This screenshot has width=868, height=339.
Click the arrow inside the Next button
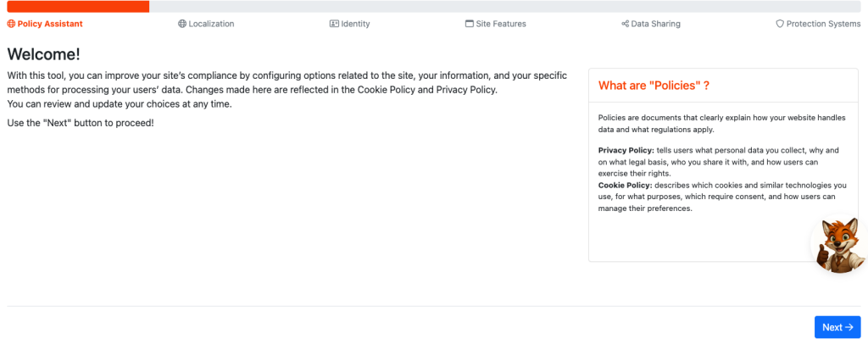[849, 327]
